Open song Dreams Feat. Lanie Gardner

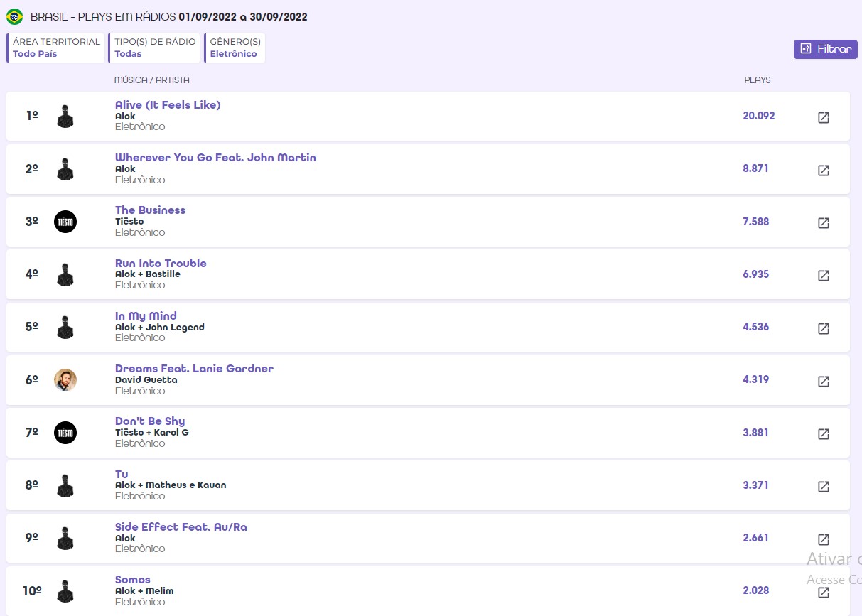tap(194, 369)
